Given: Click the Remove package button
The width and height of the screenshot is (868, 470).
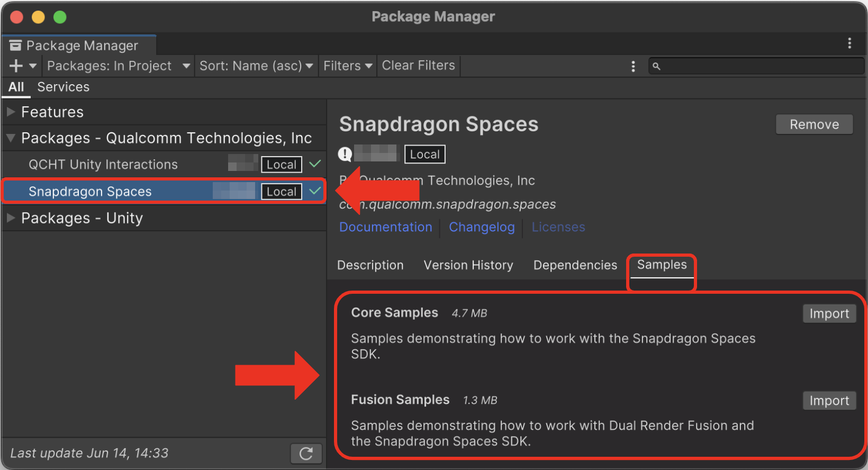Looking at the screenshot, I should 815,124.
